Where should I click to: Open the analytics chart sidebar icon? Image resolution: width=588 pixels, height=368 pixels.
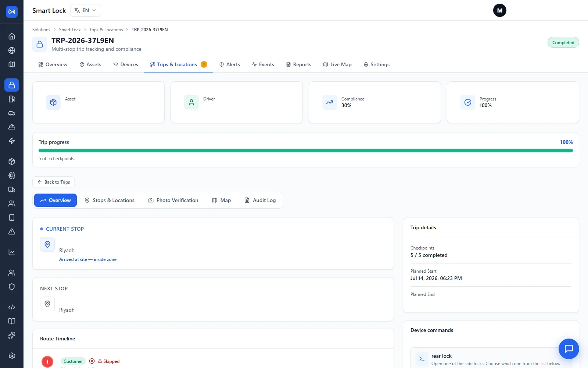pyautogui.click(x=12, y=252)
